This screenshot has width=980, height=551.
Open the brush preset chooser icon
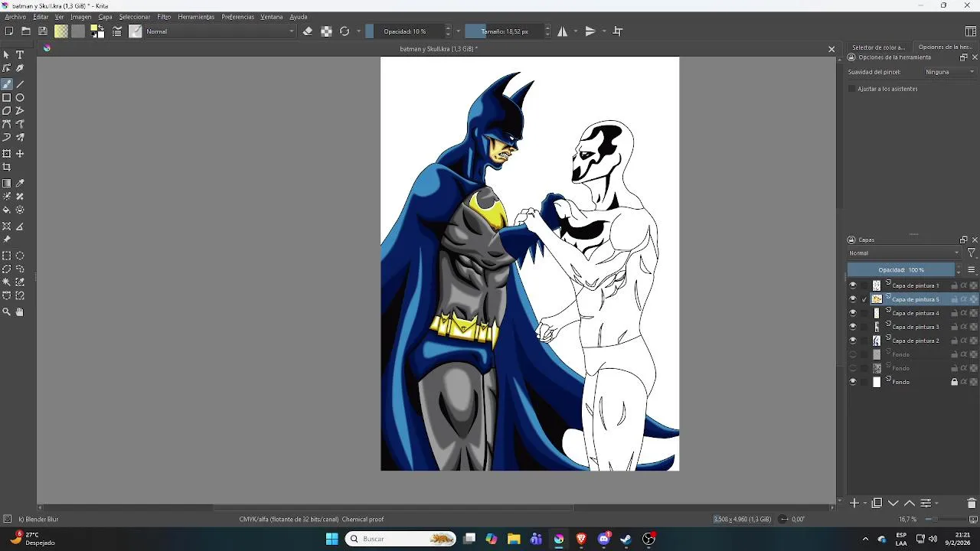click(x=136, y=31)
